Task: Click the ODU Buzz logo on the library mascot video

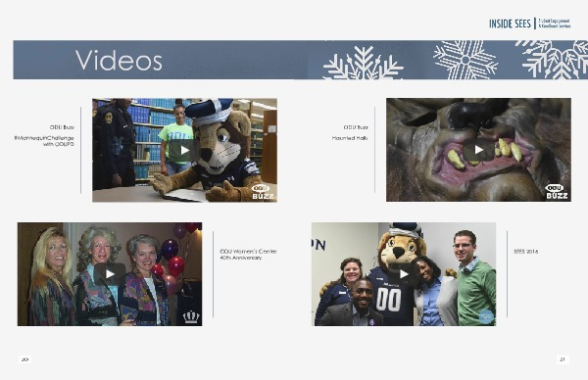Action: (263, 192)
